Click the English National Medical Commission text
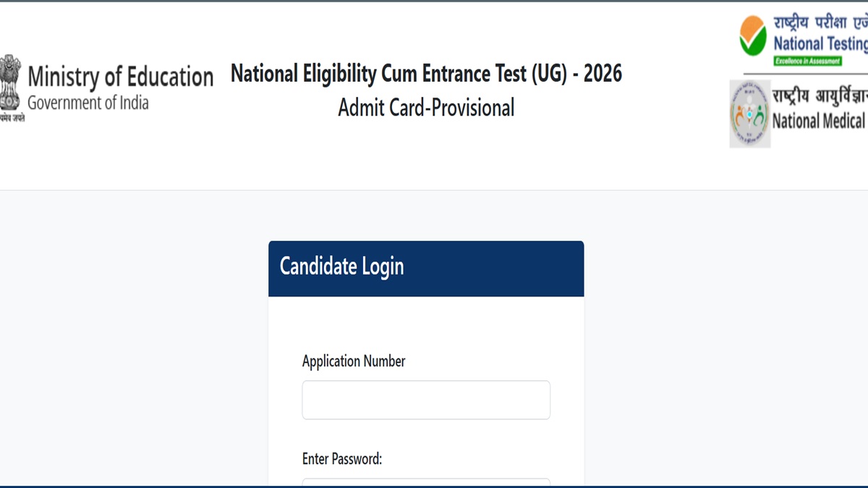Image resolution: width=868 pixels, height=488 pixels. (x=818, y=121)
